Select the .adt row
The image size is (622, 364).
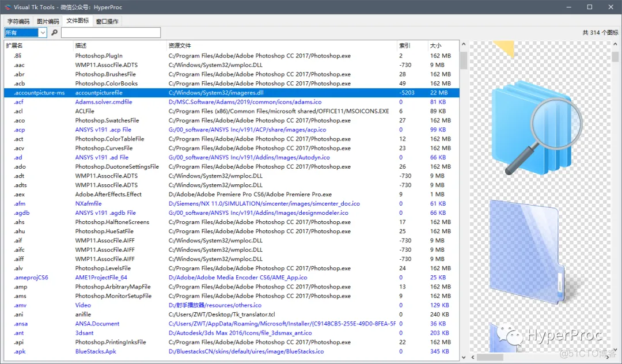232,176
